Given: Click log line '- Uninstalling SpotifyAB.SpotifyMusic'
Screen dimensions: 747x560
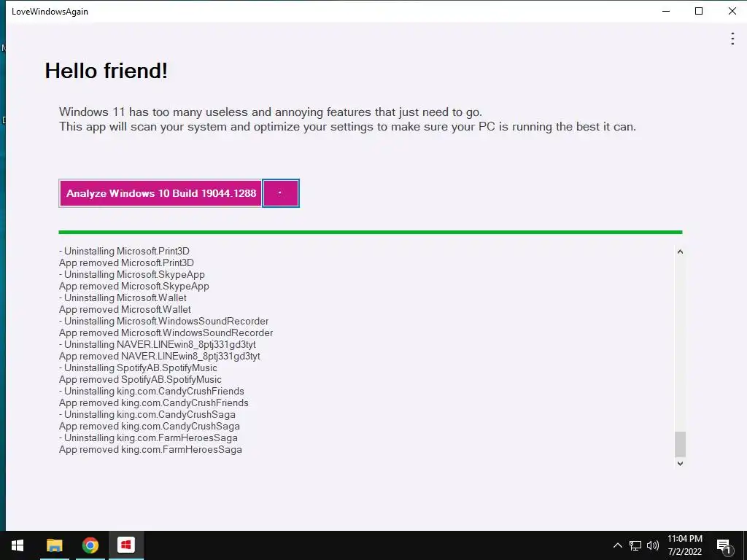Looking at the screenshot, I should [138, 367].
